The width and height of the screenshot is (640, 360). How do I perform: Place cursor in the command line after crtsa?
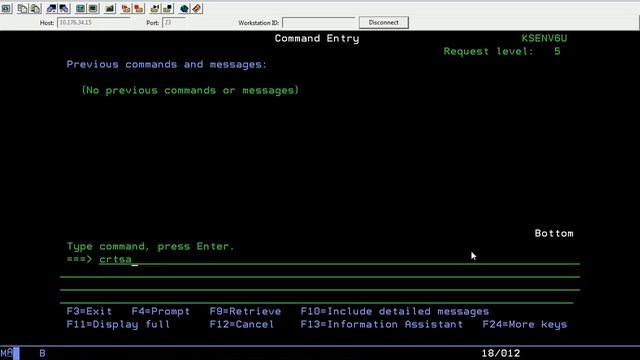click(136, 259)
